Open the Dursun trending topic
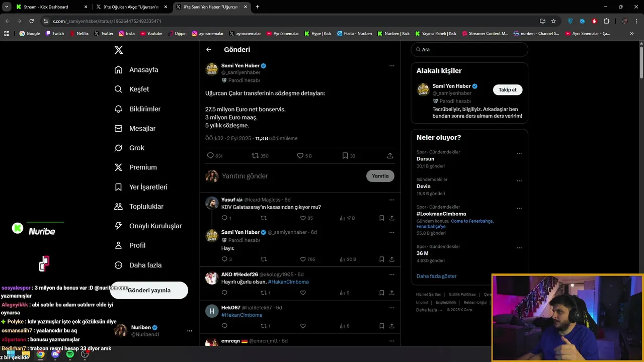Screen dimensions: 644x362 (x=425, y=159)
